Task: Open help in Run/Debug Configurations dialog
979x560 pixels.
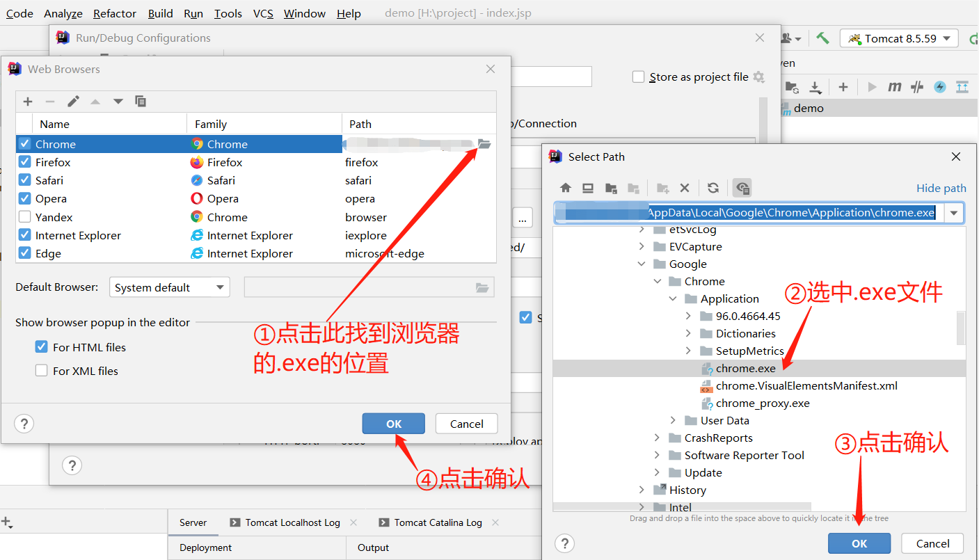Action: (x=72, y=465)
